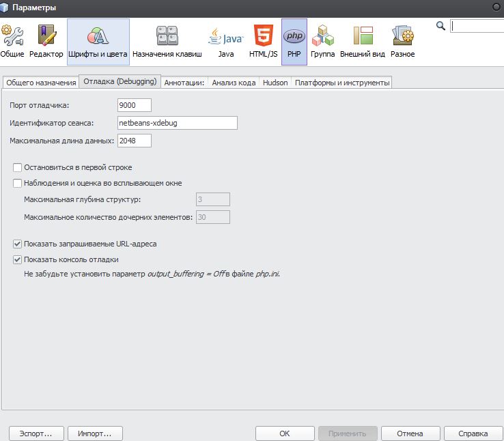
Task: Open the Общие settings category
Action: point(12,41)
